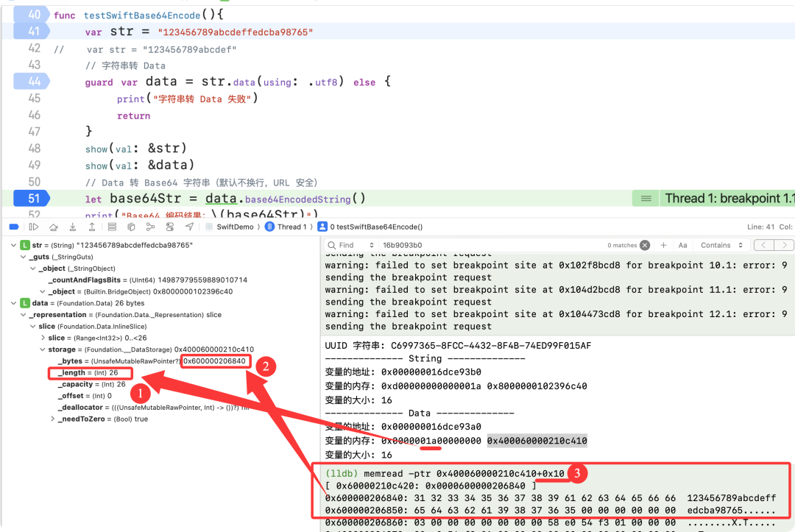Click the string literal on line 41
This screenshot has height=532, width=795.
[x=236, y=32]
